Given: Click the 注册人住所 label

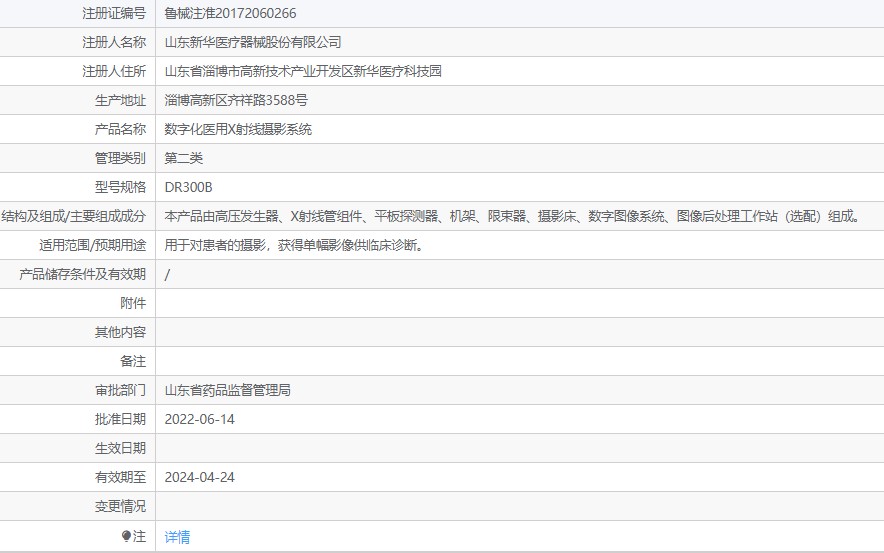Looking at the screenshot, I should (114, 71).
